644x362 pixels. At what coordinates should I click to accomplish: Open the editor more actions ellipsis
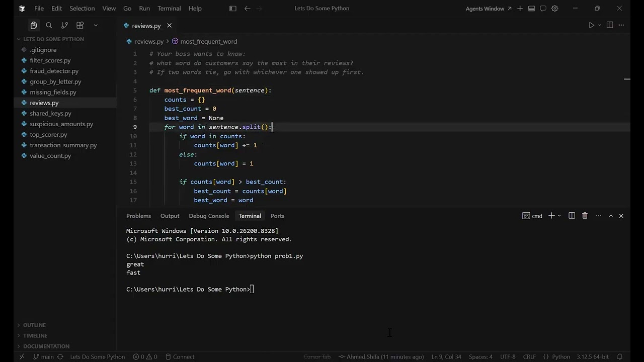(x=621, y=25)
